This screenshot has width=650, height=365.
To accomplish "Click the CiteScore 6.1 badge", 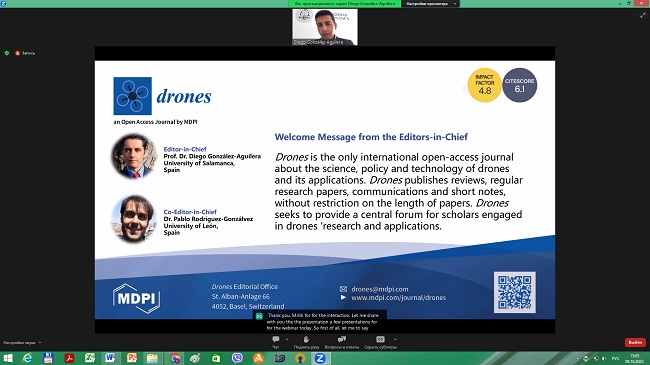I will point(519,85).
